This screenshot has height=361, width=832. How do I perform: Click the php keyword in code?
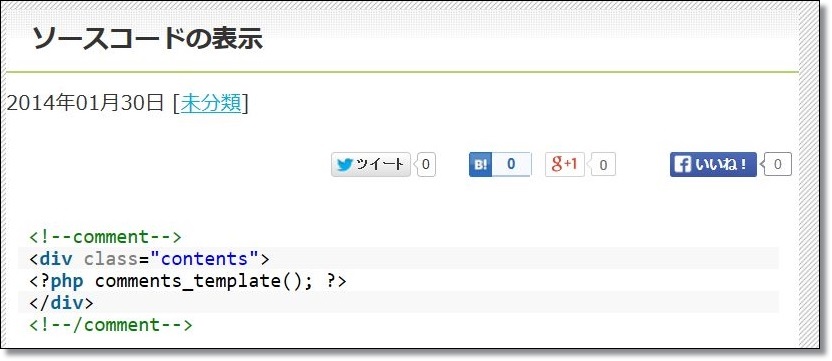(x=67, y=281)
